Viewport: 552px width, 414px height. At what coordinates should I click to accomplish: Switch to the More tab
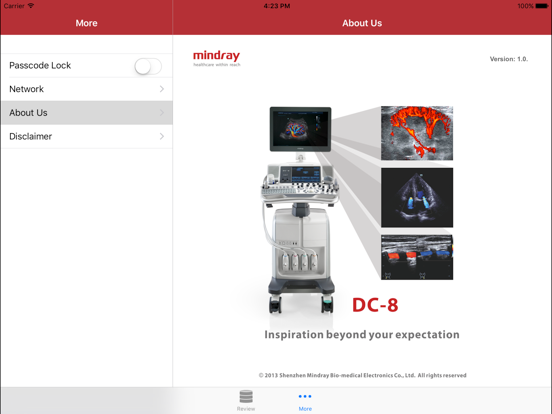[305, 401]
